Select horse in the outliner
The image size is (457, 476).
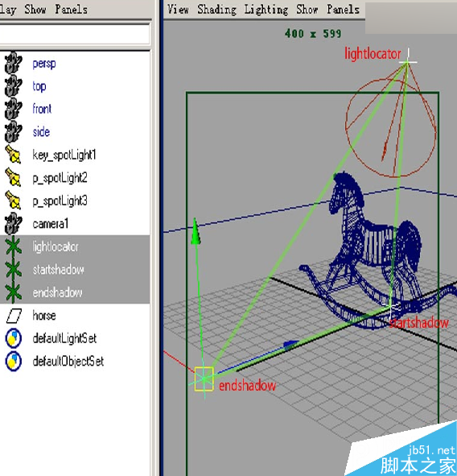coord(44,316)
